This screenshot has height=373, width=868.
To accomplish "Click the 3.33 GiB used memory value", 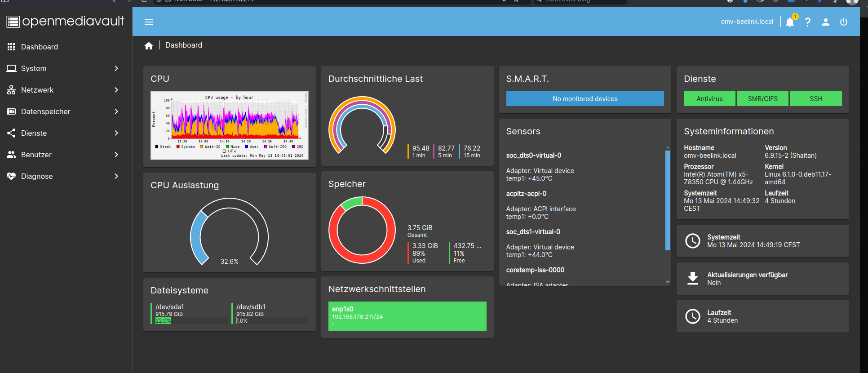I will click(x=425, y=246).
